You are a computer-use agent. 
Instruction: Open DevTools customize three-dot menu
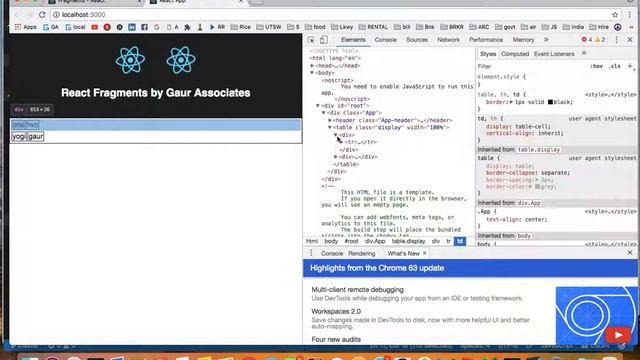[x=616, y=40]
